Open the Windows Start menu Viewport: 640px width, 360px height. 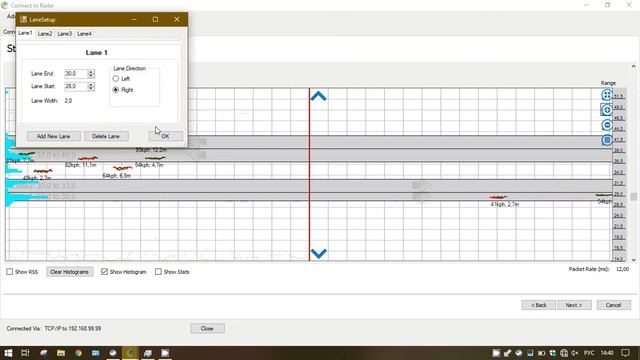click(8, 353)
